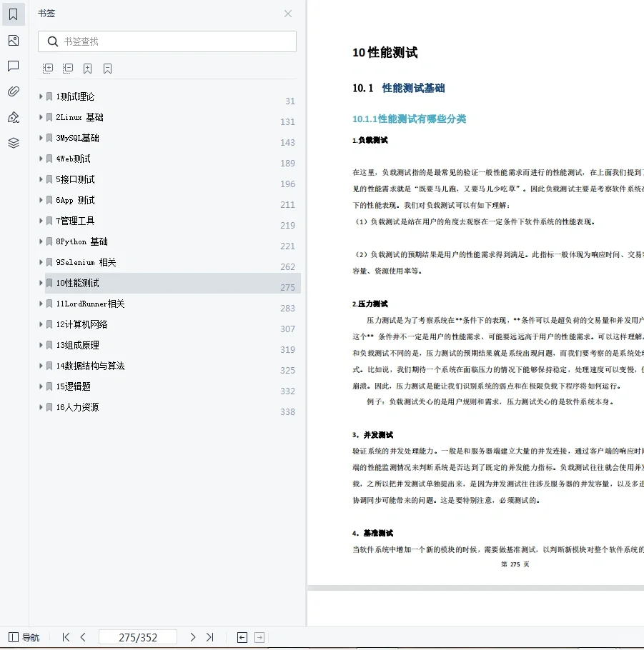644x650 pixels.
Task: Toggle the 导航 navigation panel
Action: [x=25, y=636]
